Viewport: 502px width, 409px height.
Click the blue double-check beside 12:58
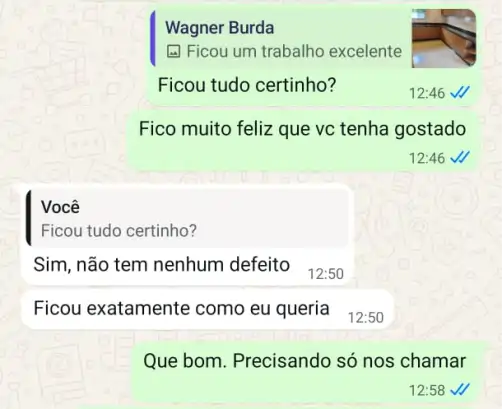(x=460, y=389)
